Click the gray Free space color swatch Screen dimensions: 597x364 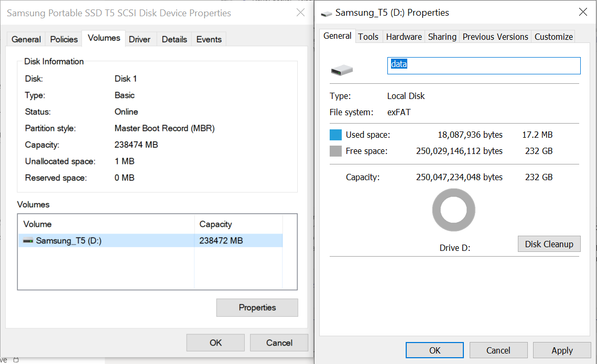pyautogui.click(x=335, y=151)
